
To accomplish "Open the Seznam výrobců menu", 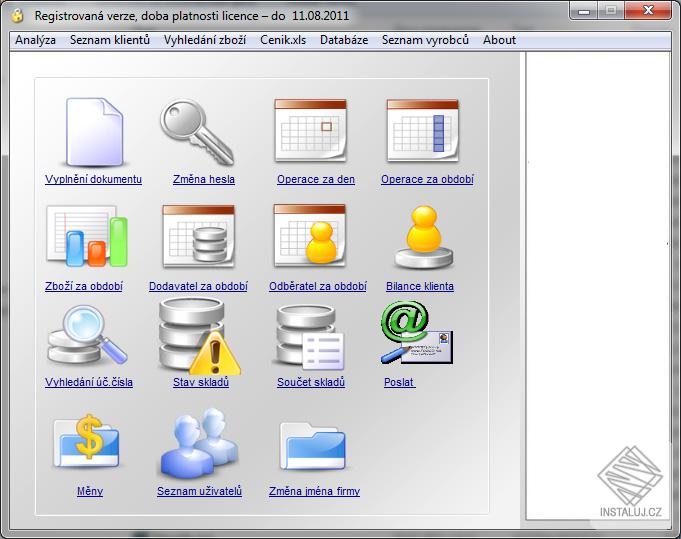I will click(426, 40).
